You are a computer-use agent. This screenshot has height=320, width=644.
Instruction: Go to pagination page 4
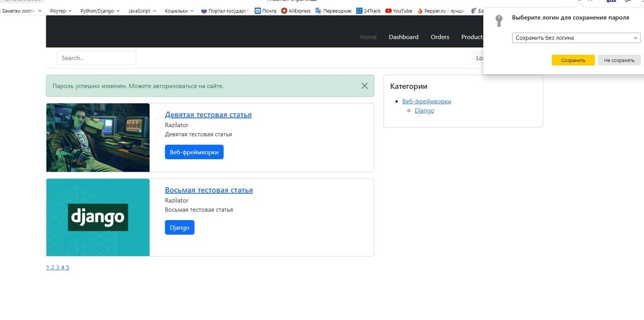(x=62, y=267)
